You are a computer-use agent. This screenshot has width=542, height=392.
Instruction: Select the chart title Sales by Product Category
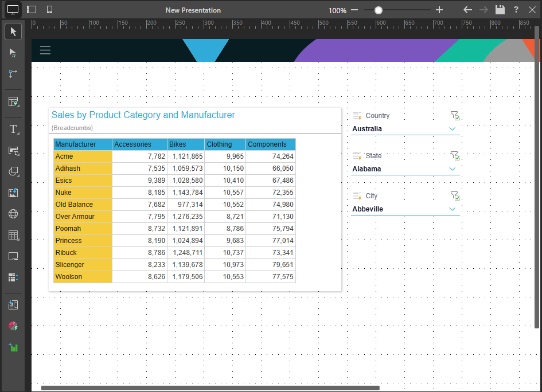click(x=143, y=115)
